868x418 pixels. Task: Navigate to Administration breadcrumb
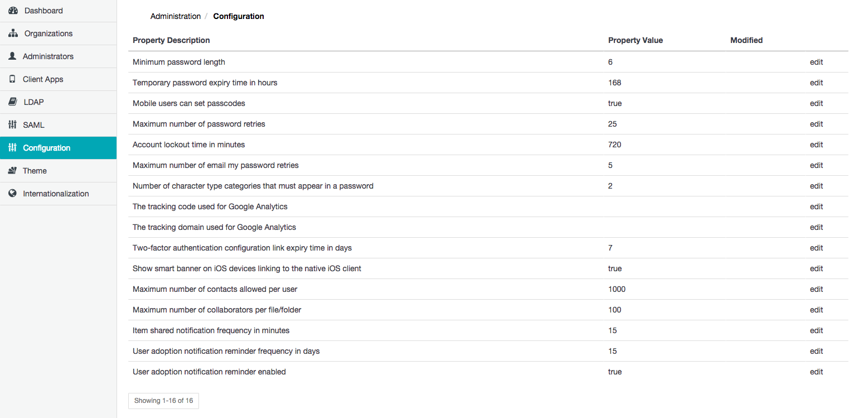click(x=176, y=16)
